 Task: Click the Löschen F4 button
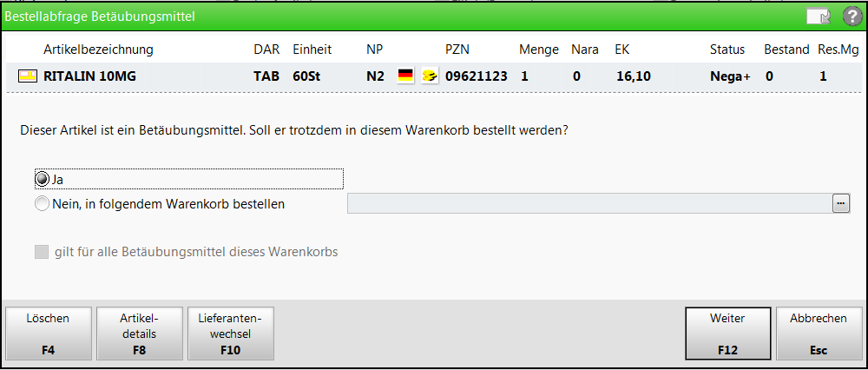[48, 334]
